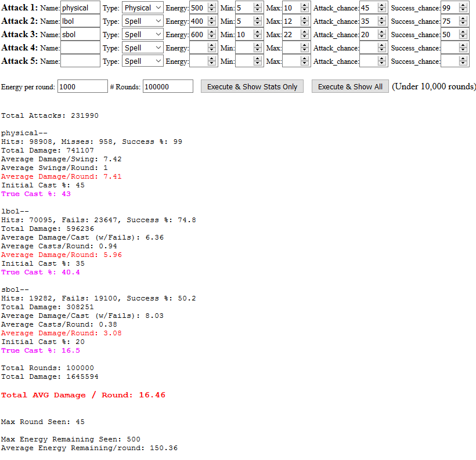Click the # Rounds input field
Viewport: 476px width, 460px height.
point(168,86)
